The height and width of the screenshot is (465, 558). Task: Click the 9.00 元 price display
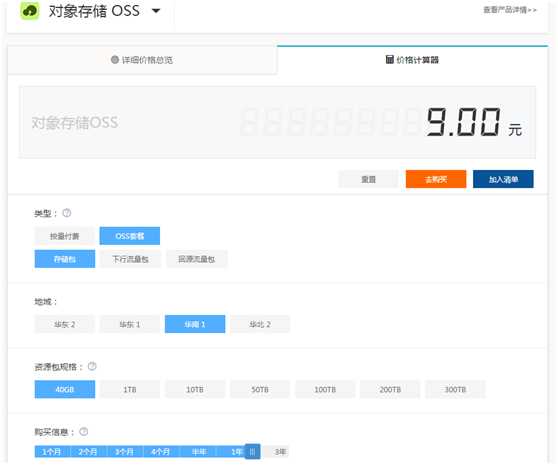click(x=474, y=122)
